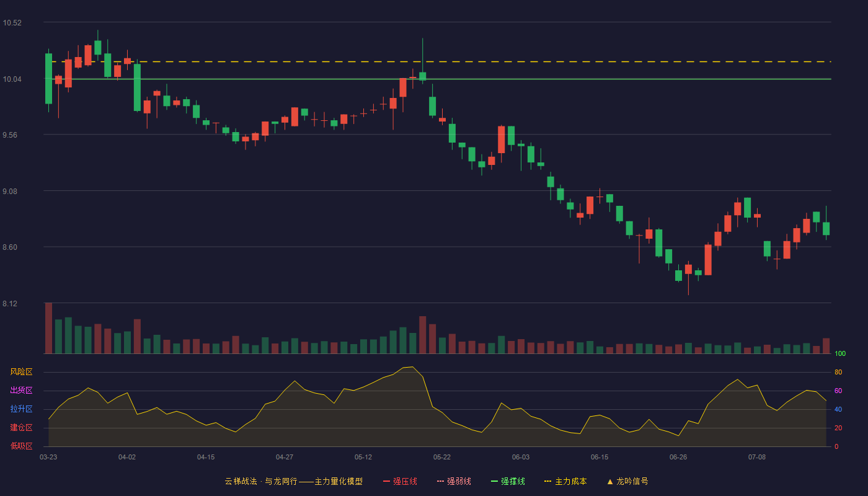This screenshot has width=868, height=496.
Task: Click the 07-08 date label
Action: tap(757, 457)
